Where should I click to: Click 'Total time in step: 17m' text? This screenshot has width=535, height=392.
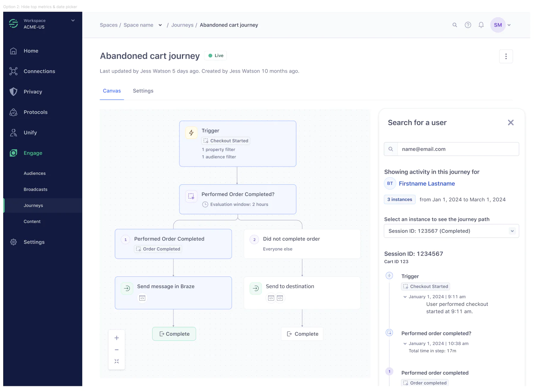[432, 351]
